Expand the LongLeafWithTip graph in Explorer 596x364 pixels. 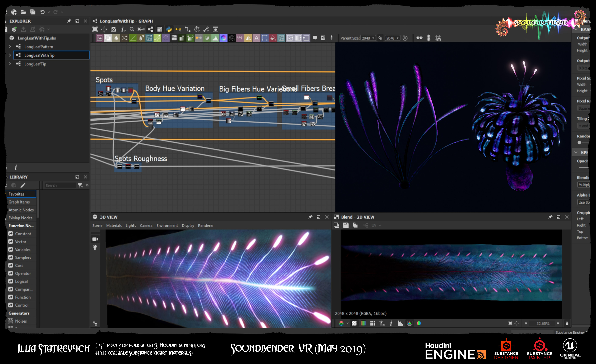[10, 55]
